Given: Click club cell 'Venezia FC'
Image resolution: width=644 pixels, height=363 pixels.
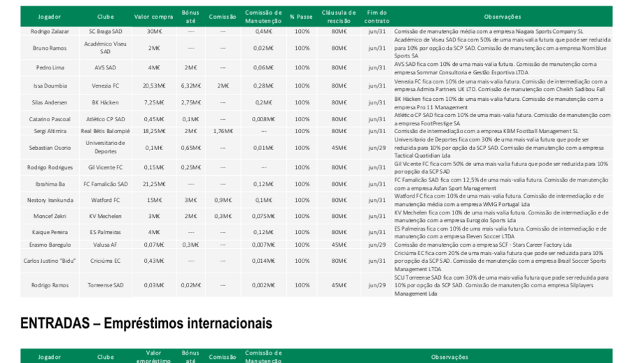Looking at the screenshot, I should pyautogui.click(x=105, y=86).
